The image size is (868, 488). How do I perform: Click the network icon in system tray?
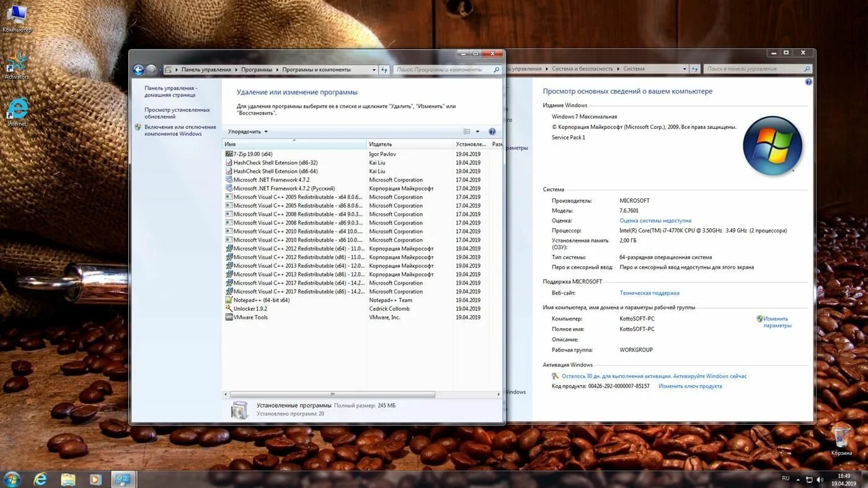tap(809, 479)
